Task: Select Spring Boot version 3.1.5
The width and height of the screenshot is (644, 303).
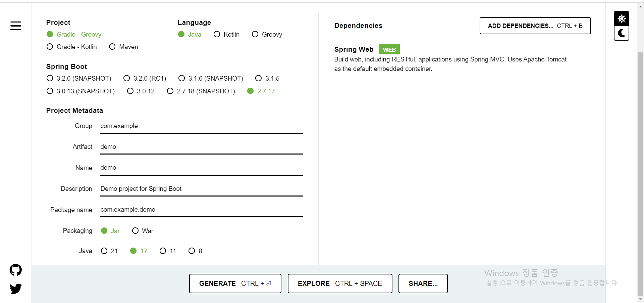Action: (x=267, y=78)
